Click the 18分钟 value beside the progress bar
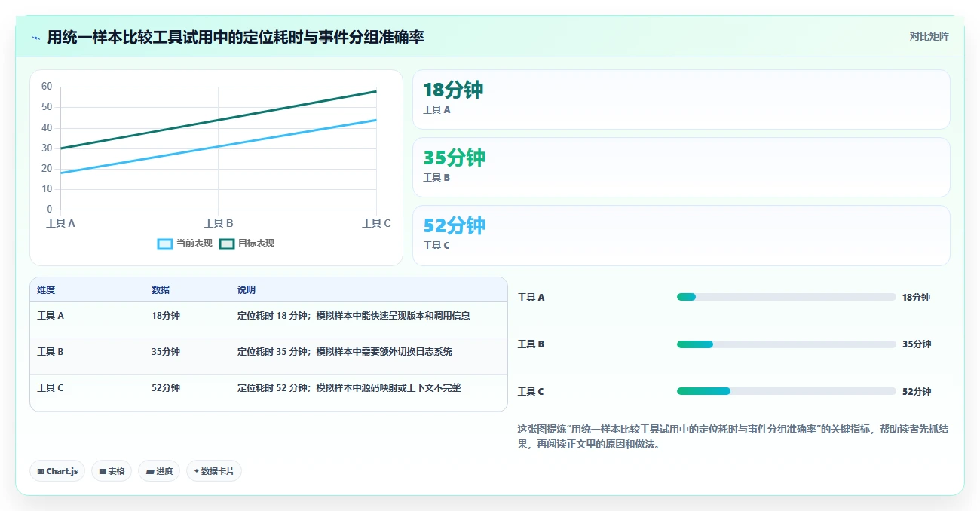Viewport: 980px width, 511px height. (x=916, y=298)
